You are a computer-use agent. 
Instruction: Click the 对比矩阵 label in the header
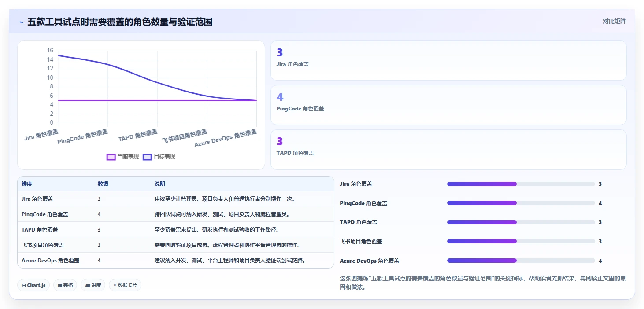pyautogui.click(x=614, y=21)
